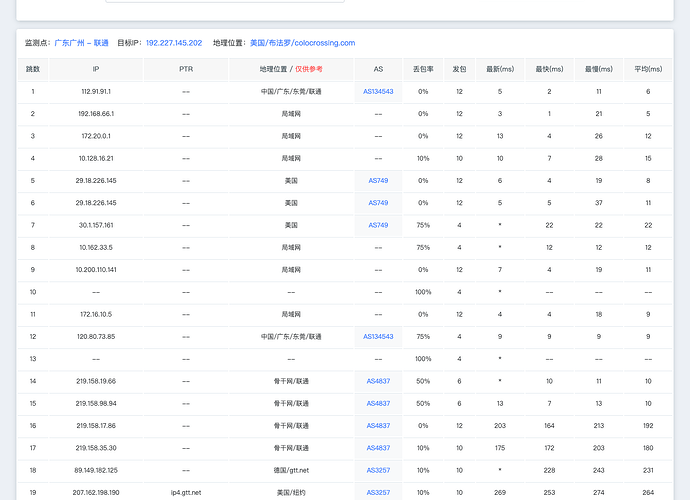Click the 最慢(ms) column header

(598, 69)
